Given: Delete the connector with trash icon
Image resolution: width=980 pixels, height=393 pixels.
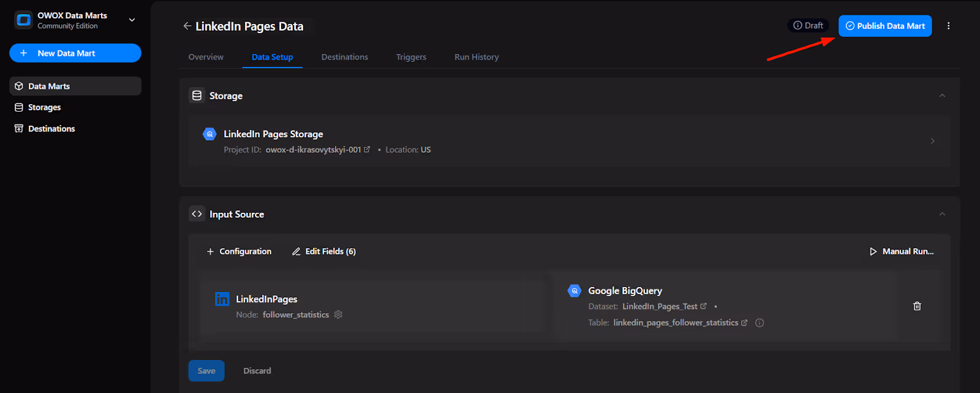Looking at the screenshot, I should tap(917, 306).
